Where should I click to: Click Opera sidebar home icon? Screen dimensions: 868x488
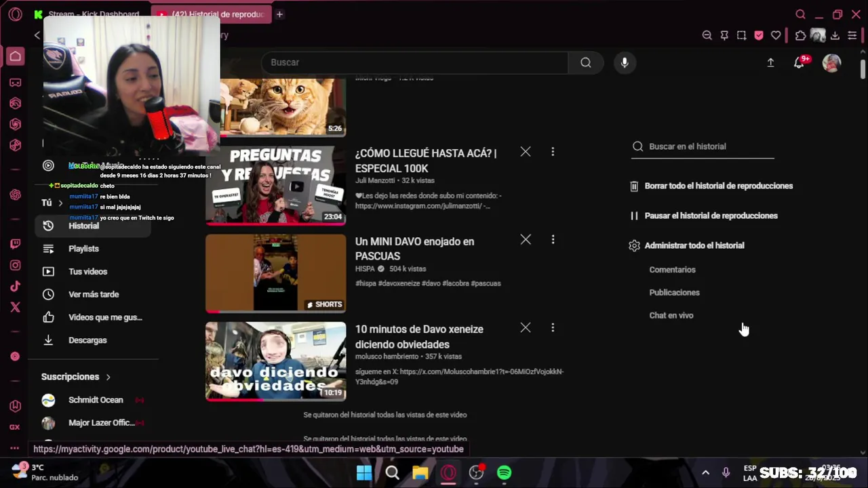point(15,56)
